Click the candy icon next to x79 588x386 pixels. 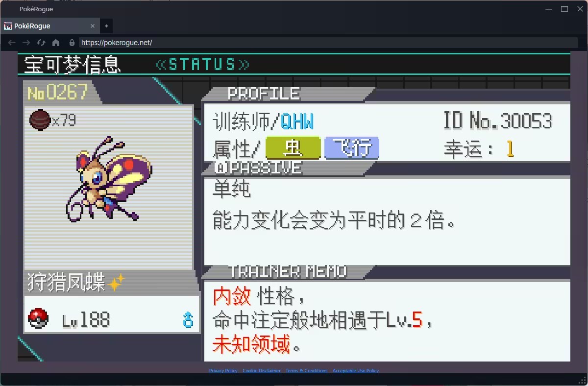tap(40, 120)
